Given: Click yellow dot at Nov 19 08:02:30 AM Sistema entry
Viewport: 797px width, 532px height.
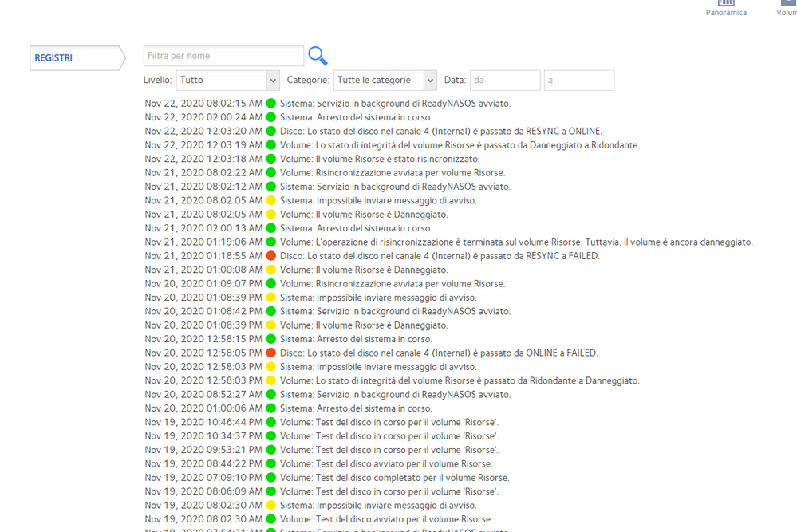Looking at the screenshot, I should tap(271, 505).
